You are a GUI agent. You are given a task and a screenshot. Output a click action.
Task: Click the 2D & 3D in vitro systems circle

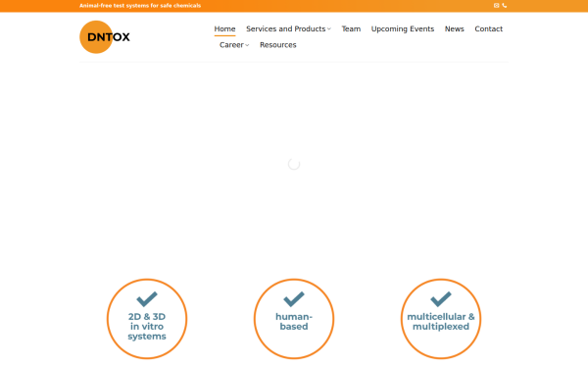point(147,319)
